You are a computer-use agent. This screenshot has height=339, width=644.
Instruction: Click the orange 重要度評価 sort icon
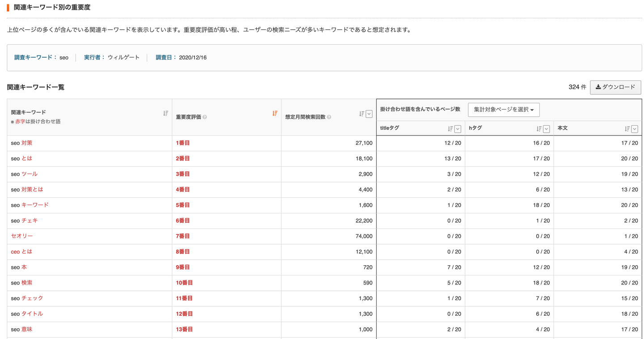point(275,114)
